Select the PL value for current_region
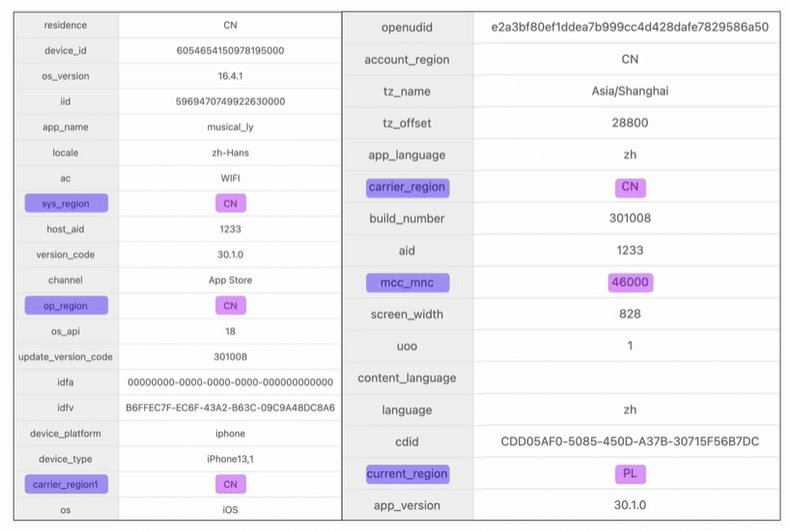The height and width of the screenshot is (530, 790). 629,474
